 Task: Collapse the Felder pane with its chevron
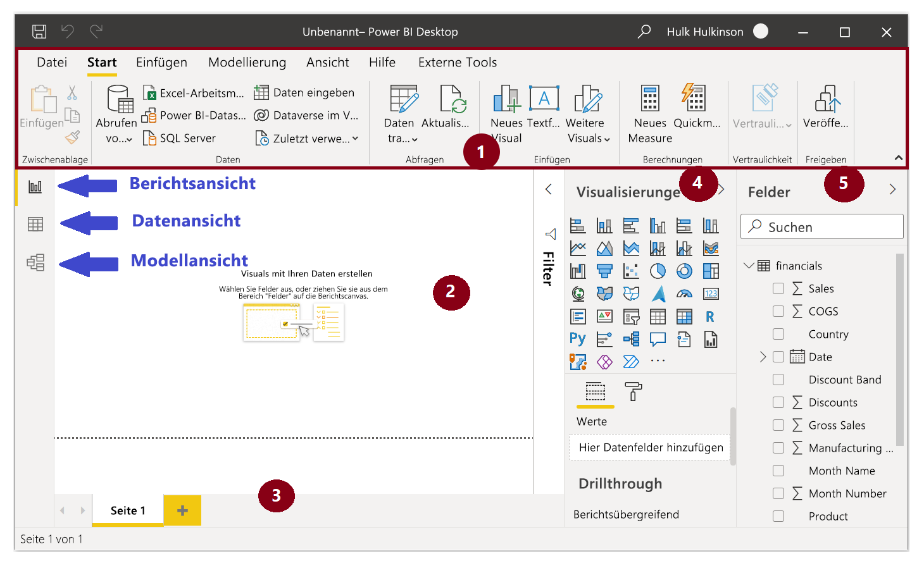tap(892, 189)
